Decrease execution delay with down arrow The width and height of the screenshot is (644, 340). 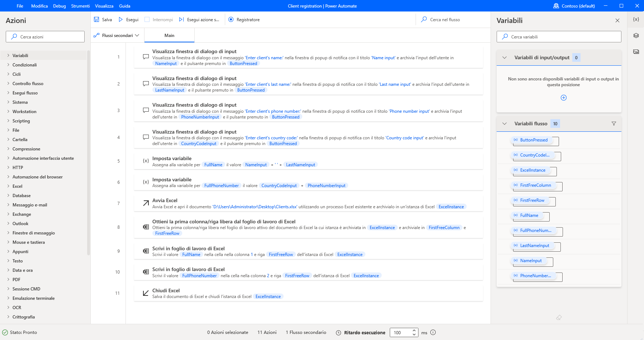coord(414,335)
